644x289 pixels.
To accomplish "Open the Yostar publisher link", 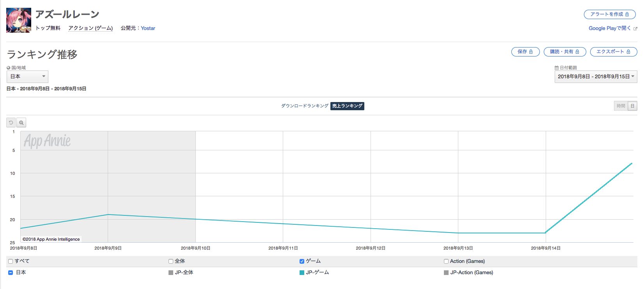I will 148,28.
